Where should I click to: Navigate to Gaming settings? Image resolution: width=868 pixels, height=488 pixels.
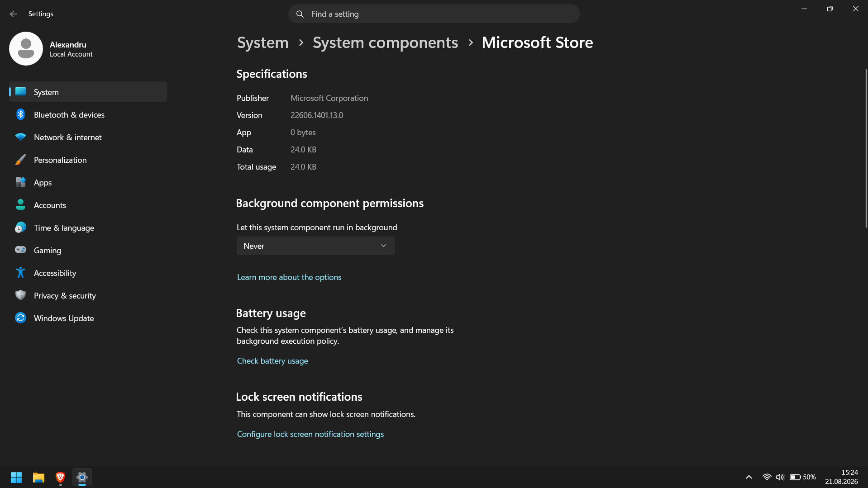(x=88, y=250)
